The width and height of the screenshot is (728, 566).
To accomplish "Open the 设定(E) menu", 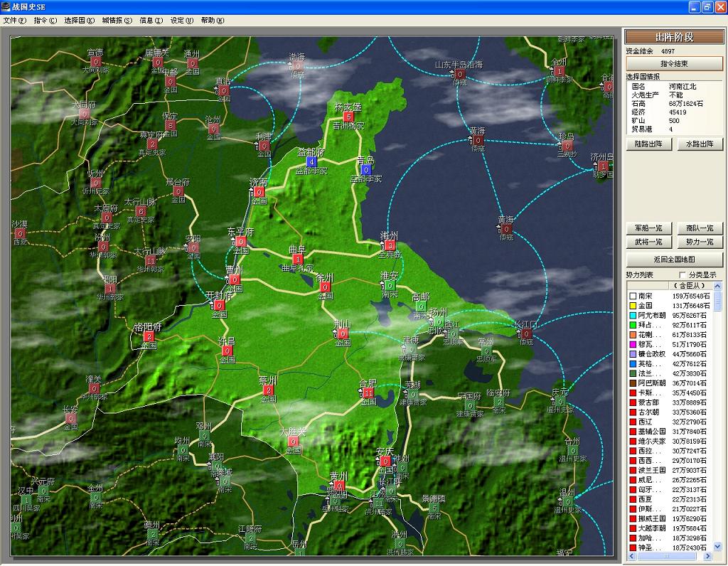I will click(181, 21).
